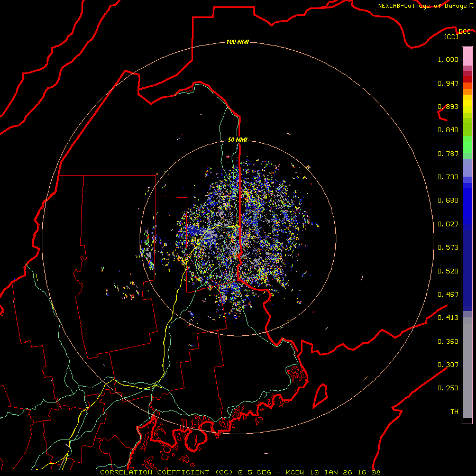
Task: Pick the black swatch at color bar bottom
Action: click(467, 420)
